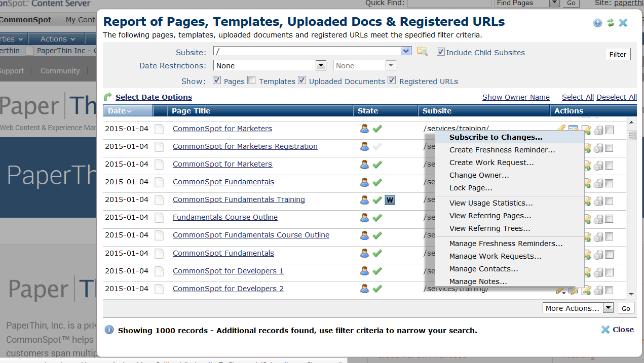Image resolution: width=644 pixels, height=363 pixels.
Task: Click green checkmark for CommonSpot for Developers 2
Action: 377,289
